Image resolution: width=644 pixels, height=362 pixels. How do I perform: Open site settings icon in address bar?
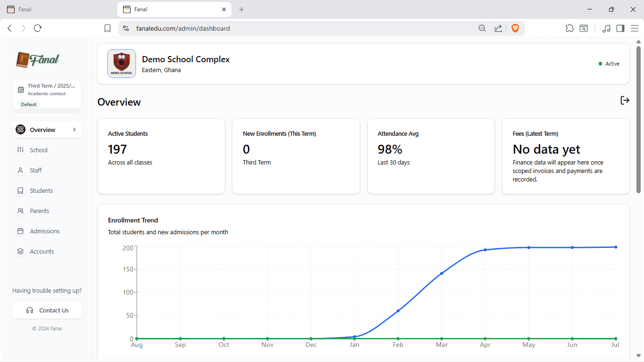(x=126, y=28)
